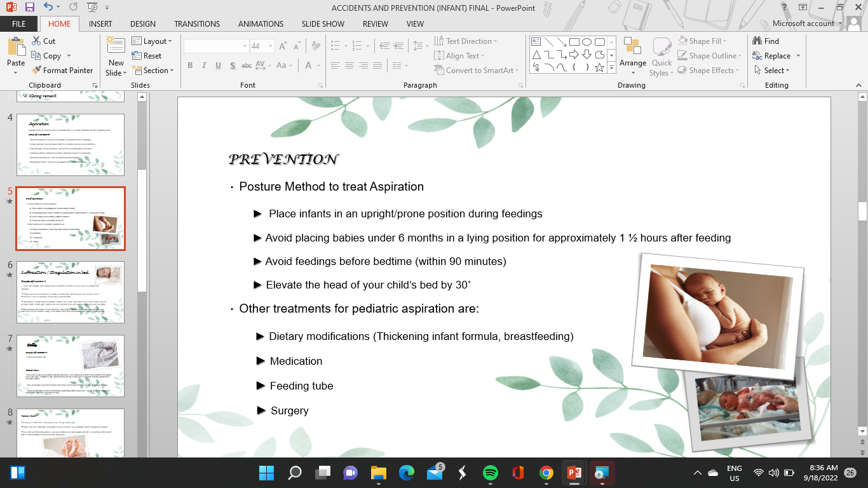The width and height of the screenshot is (868, 488).
Task: Toggle Underline formatting
Action: pyautogui.click(x=218, y=66)
